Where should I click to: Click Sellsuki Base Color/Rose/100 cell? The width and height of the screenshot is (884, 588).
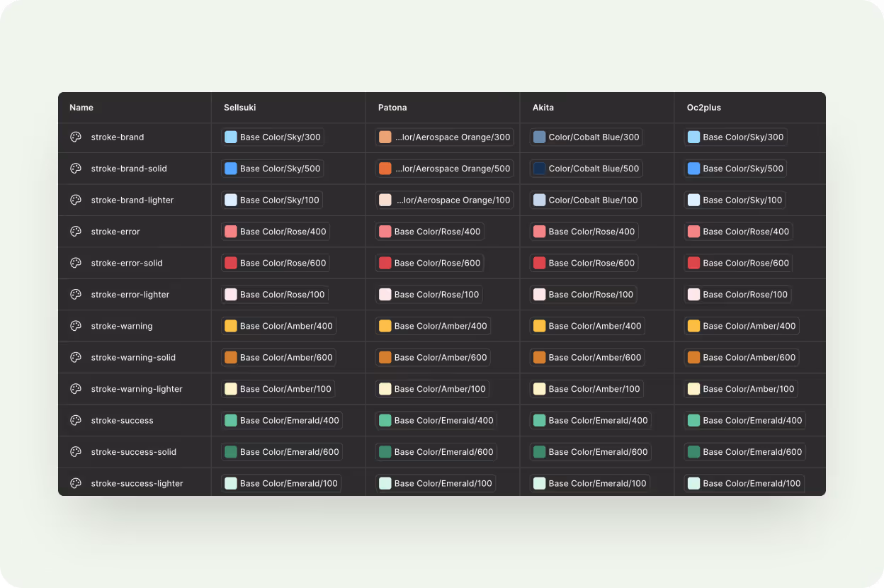click(x=274, y=294)
